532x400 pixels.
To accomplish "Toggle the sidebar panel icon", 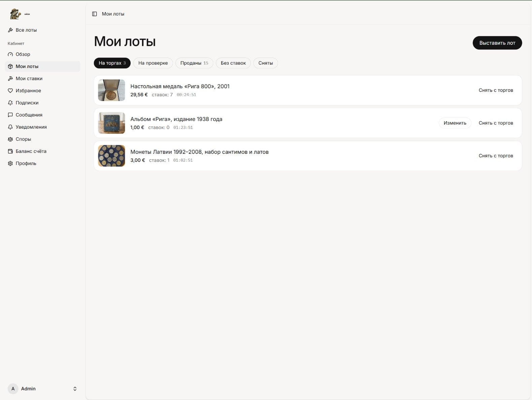I will (95, 14).
